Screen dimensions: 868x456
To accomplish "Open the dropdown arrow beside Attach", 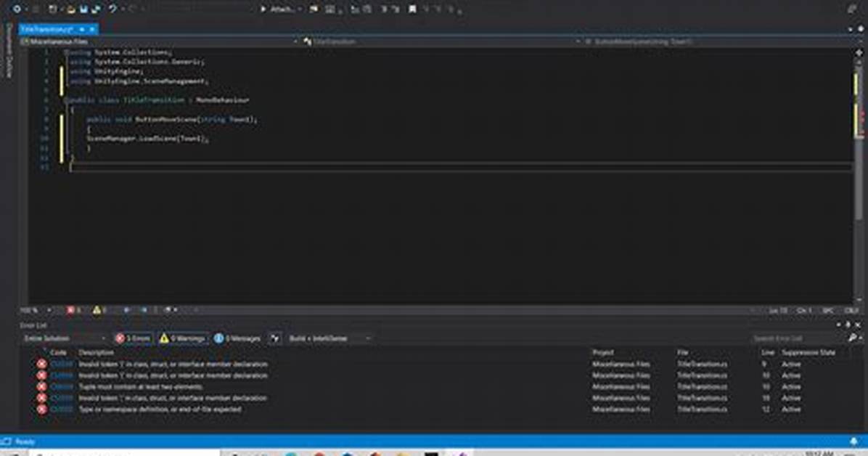I will (300, 9).
